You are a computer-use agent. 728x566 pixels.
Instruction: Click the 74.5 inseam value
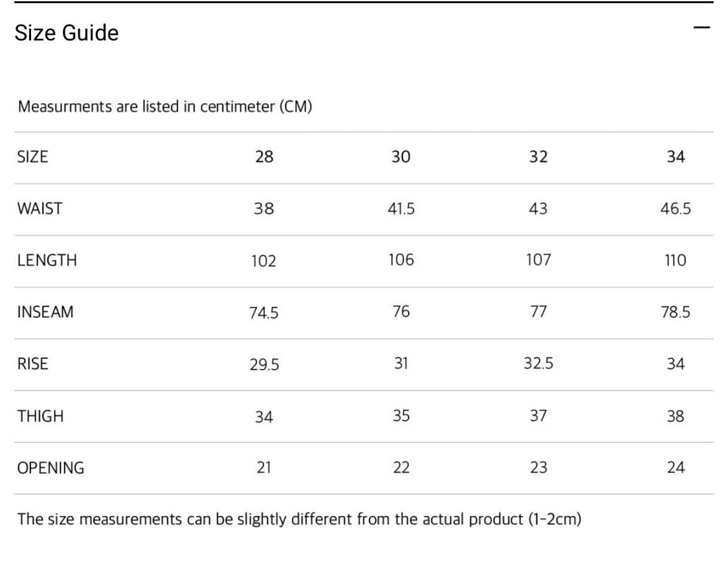(x=264, y=313)
